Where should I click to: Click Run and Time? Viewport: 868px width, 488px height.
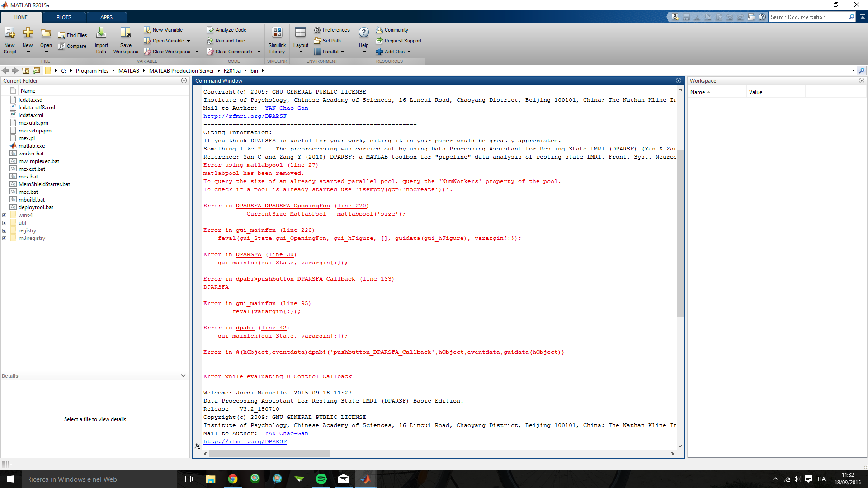point(226,41)
